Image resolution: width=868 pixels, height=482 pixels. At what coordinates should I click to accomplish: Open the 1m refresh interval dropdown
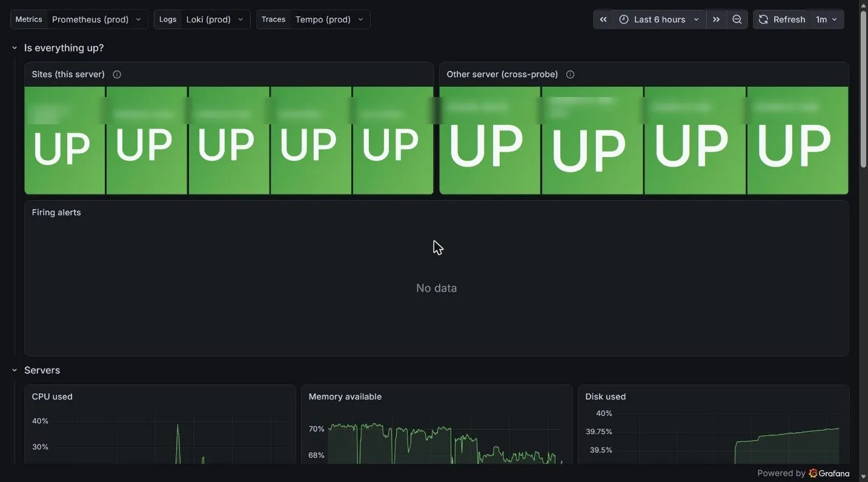coord(826,19)
